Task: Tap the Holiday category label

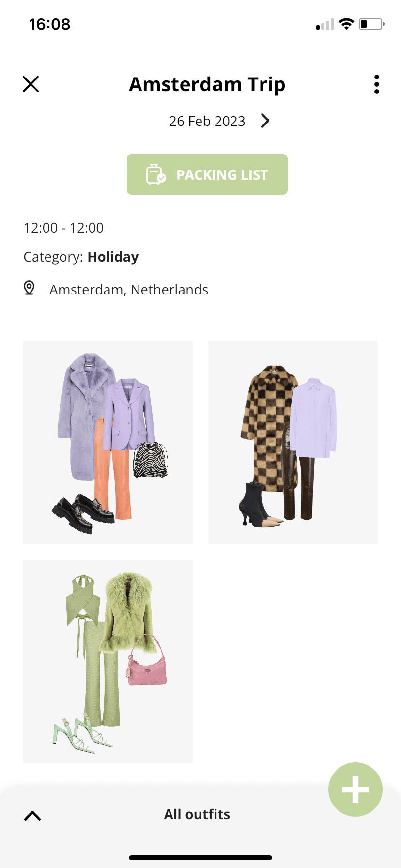Action: coord(113,257)
